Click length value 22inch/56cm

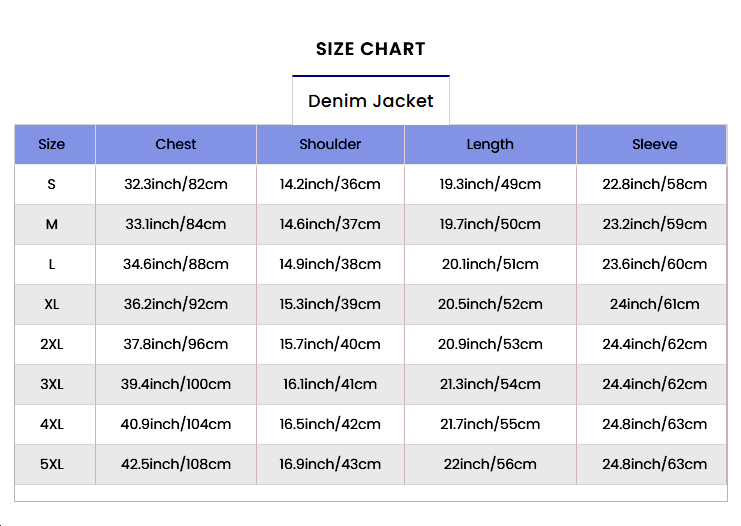pyautogui.click(x=490, y=464)
